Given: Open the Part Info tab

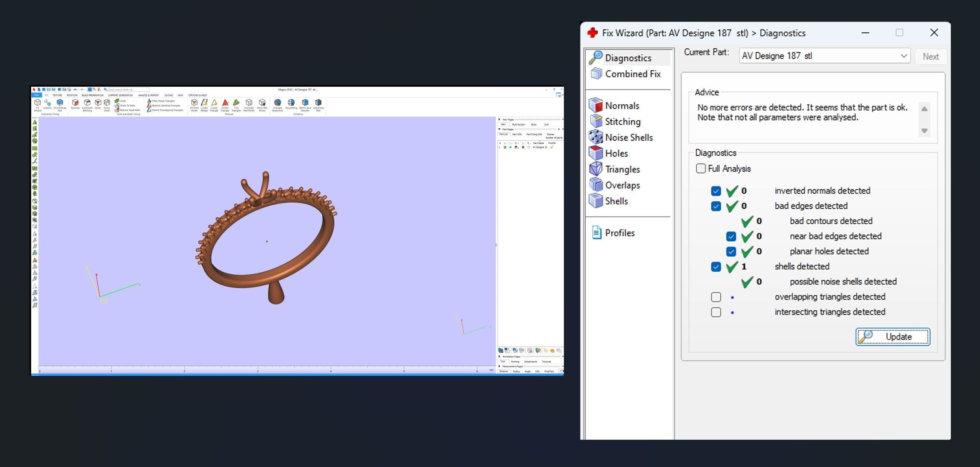Looking at the screenshot, I should pyautogui.click(x=517, y=134).
